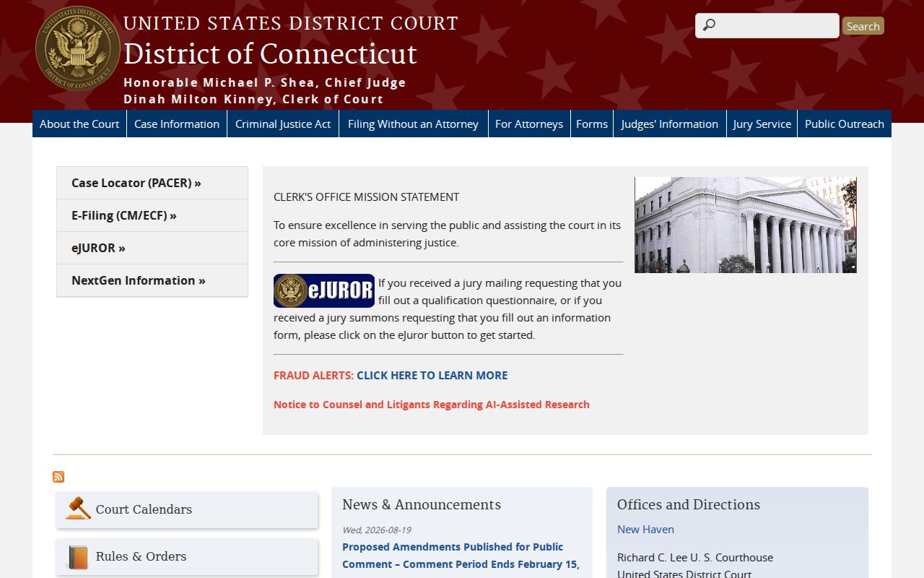Follow the CLICK HERE TO LEARN MORE link

[432, 376]
